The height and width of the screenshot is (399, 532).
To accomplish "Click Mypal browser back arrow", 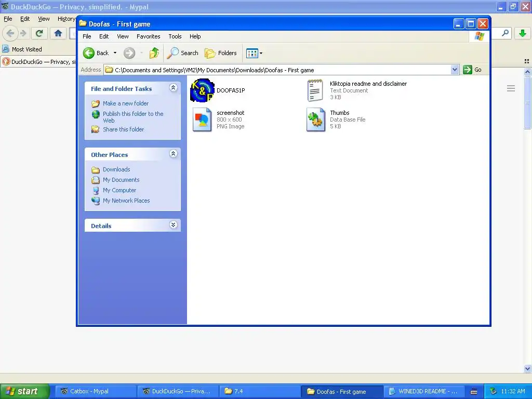I will coord(10,33).
